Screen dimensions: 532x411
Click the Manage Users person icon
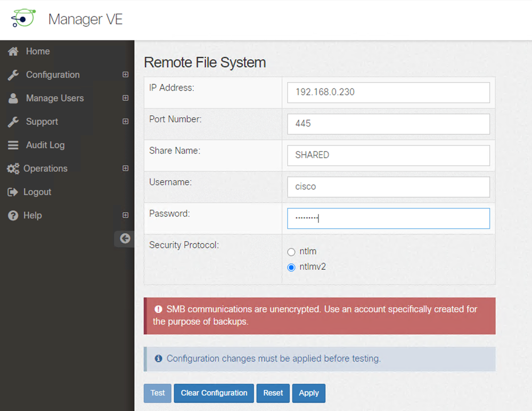point(13,98)
